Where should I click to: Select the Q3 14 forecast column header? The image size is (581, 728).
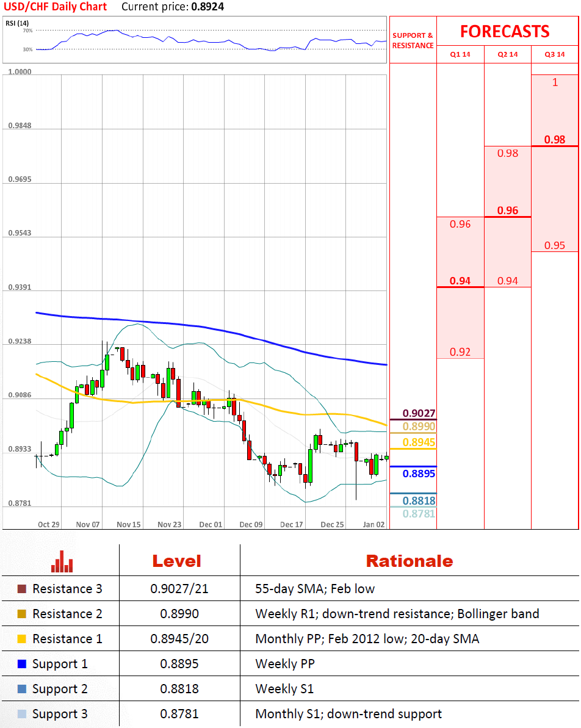pos(555,54)
